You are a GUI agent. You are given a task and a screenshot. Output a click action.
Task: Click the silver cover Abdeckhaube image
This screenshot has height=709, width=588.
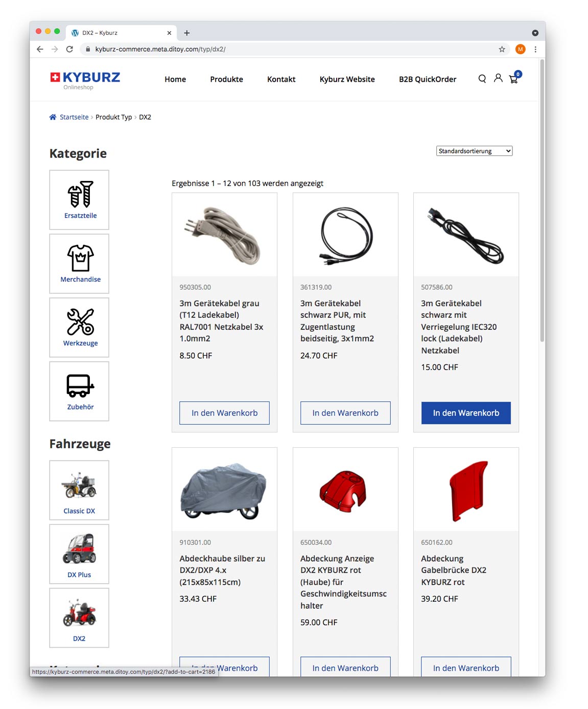coord(224,490)
